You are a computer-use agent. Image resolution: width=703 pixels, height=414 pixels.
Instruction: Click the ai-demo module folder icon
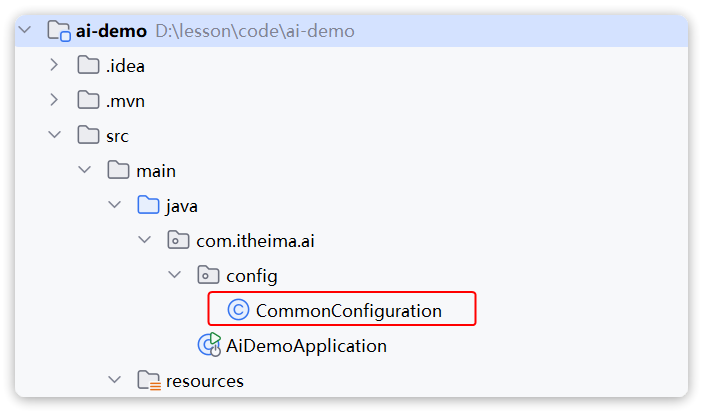(59, 31)
